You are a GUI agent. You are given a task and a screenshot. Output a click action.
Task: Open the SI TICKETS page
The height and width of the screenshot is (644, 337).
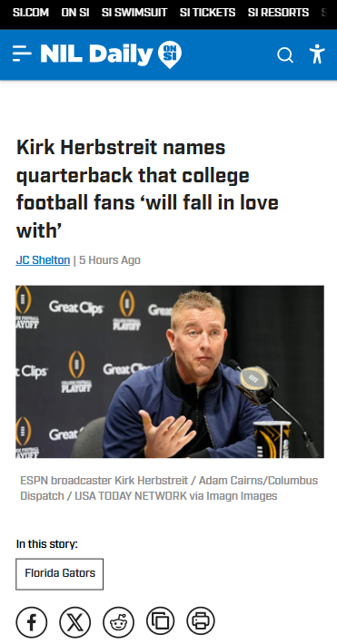[207, 13]
